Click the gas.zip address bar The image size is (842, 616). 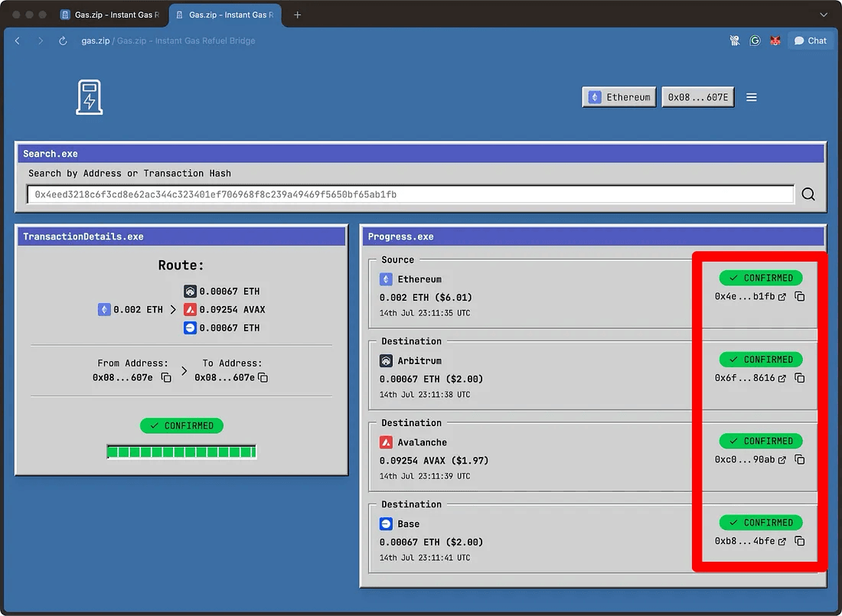point(168,41)
